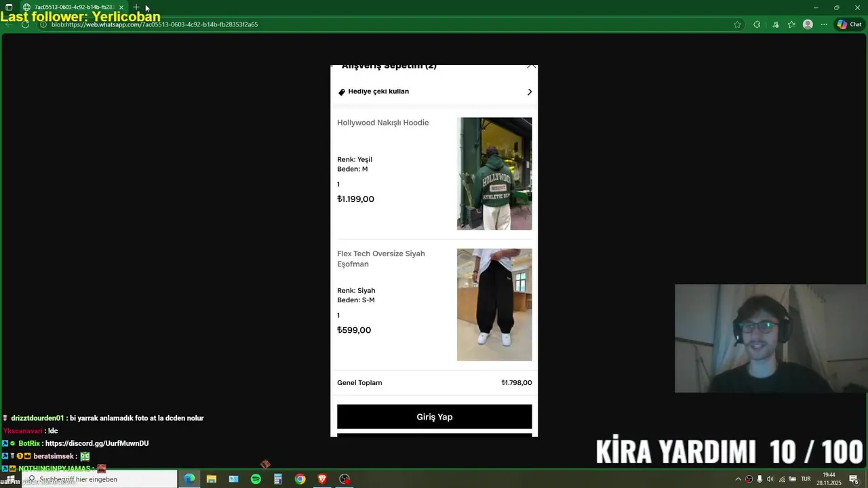Open the tab actions menu icon
This screenshot has width=868, height=488.
(9, 7)
